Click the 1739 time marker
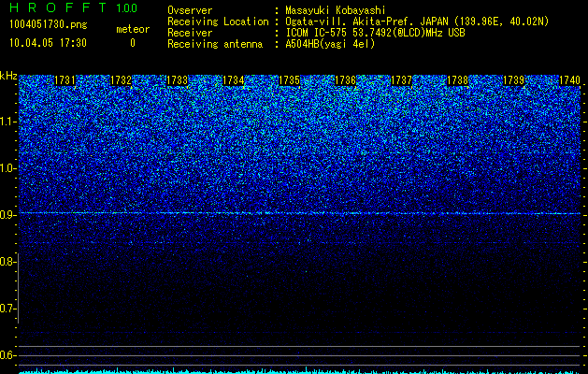 [x=513, y=80]
